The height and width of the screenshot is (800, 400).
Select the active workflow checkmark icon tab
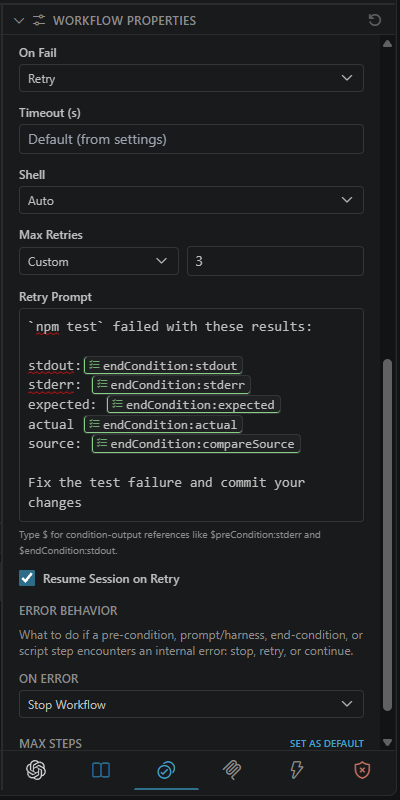pyautogui.click(x=166, y=770)
